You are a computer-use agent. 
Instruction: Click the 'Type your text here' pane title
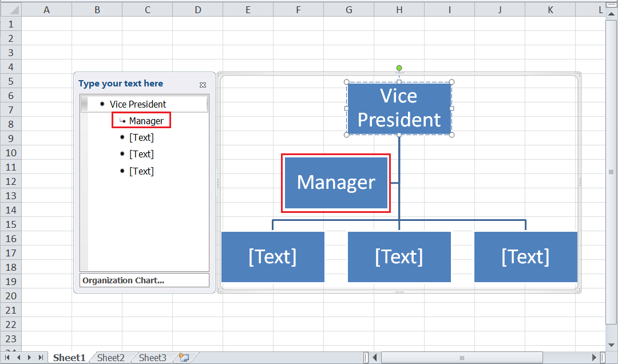(121, 84)
